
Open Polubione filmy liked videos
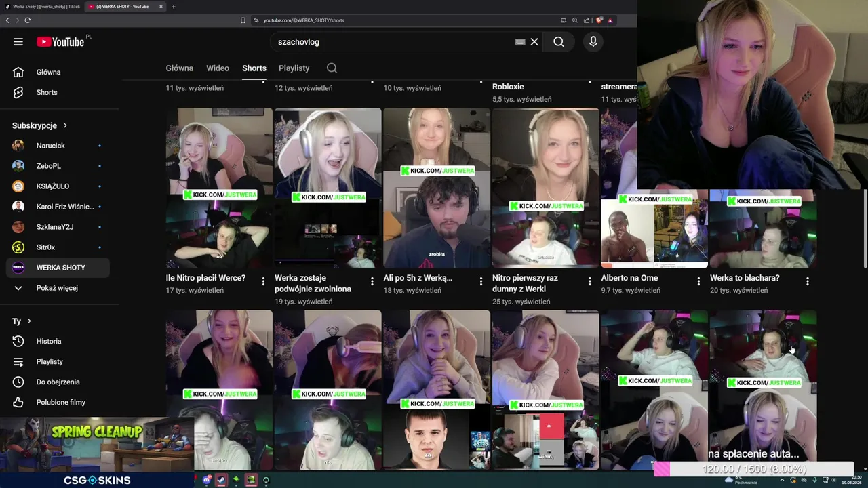58,402
